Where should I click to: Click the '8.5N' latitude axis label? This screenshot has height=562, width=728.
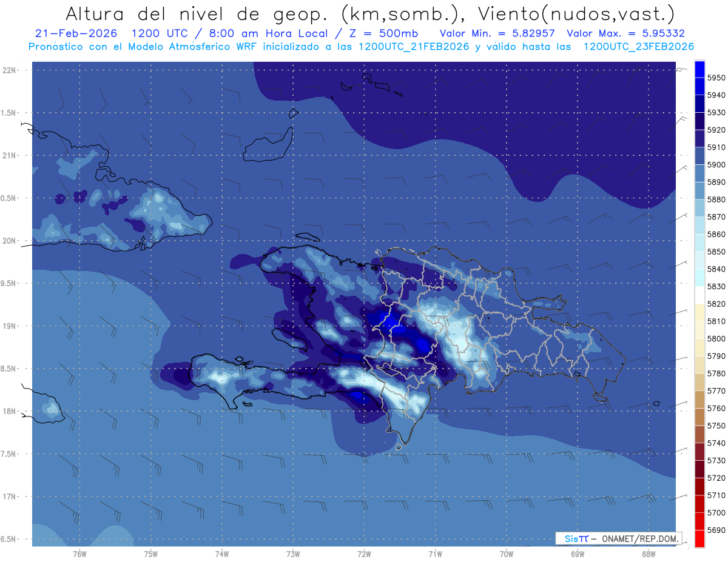pyautogui.click(x=9, y=369)
